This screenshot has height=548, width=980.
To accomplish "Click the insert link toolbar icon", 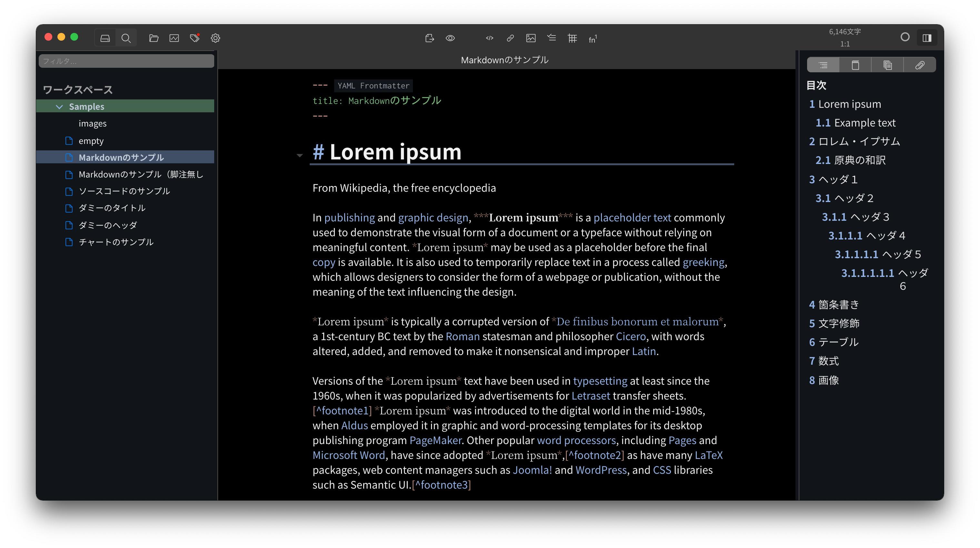I will point(510,38).
